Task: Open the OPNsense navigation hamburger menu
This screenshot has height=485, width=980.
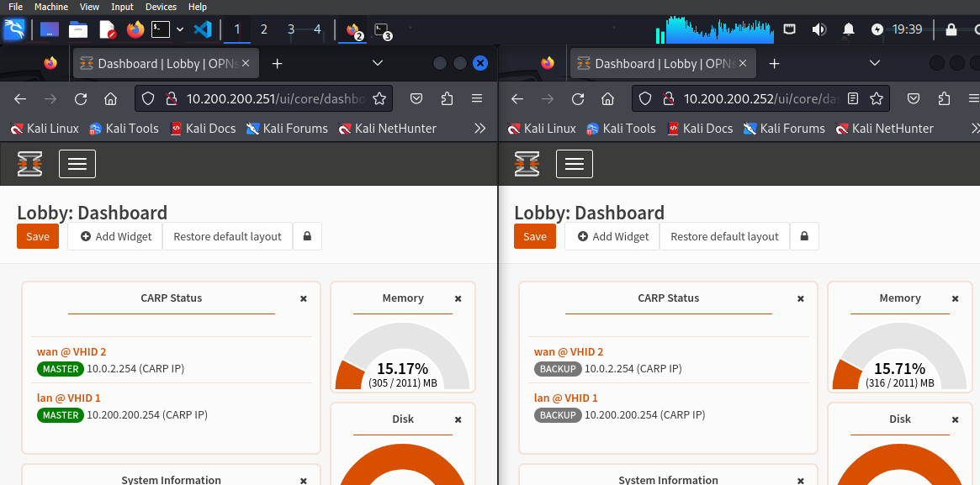Action: 77,163
